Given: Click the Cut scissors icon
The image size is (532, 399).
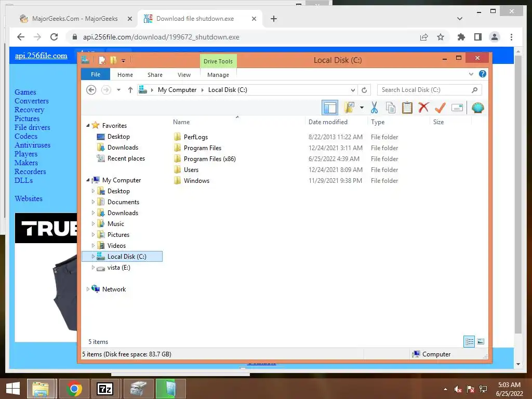Looking at the screenshot, I should point(374,108).
